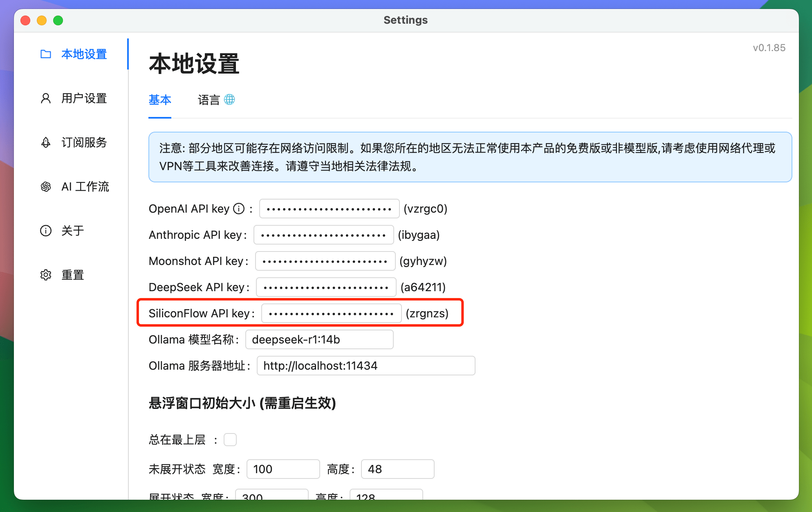This screenshot has width=812, height=512.
Task: Click the Settings window title
Action: pyautogui.click(x=406, y=20)
